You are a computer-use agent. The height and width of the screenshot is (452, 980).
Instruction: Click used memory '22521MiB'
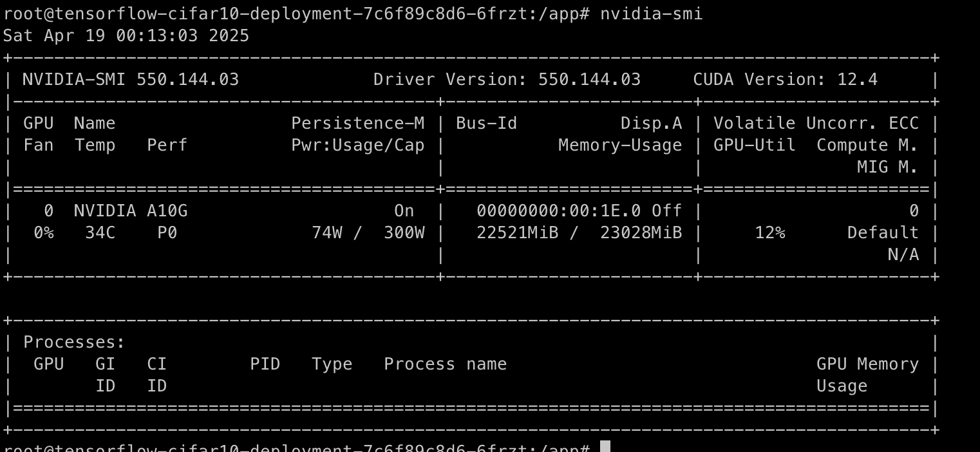click(x=518, y=232)
